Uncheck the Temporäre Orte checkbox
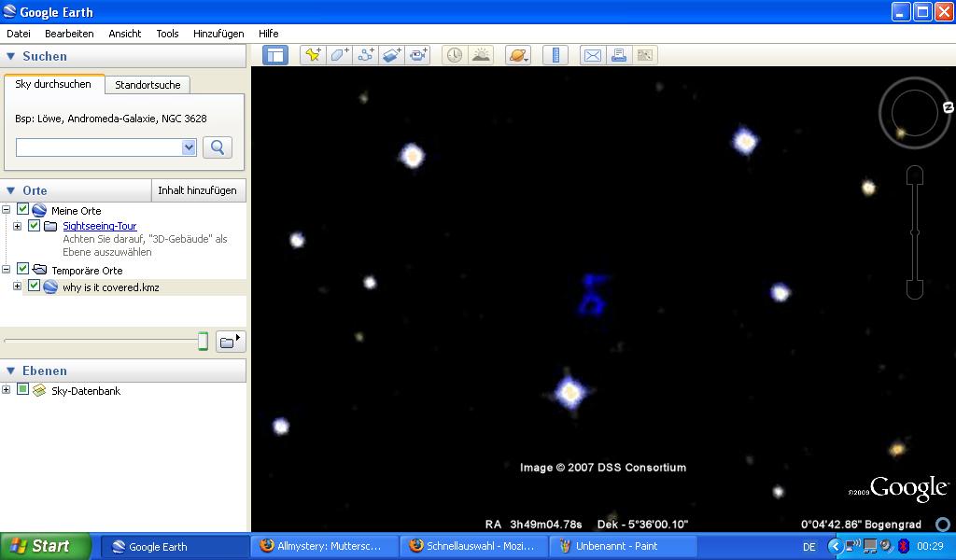 [22, 269]
